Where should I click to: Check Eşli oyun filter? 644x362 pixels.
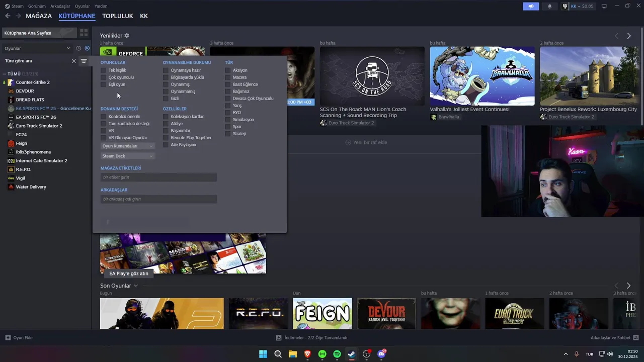point(104,84)
